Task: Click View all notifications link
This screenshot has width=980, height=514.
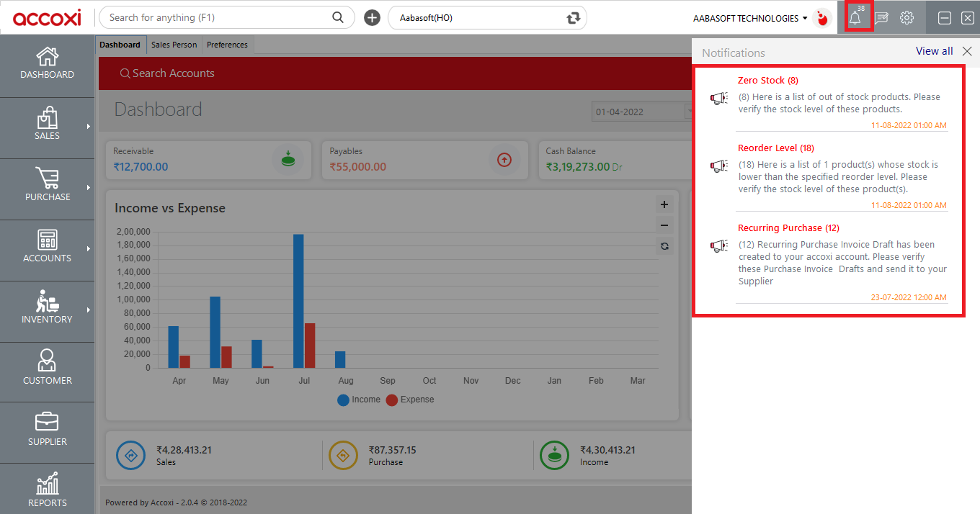Action: coord(934,51)
